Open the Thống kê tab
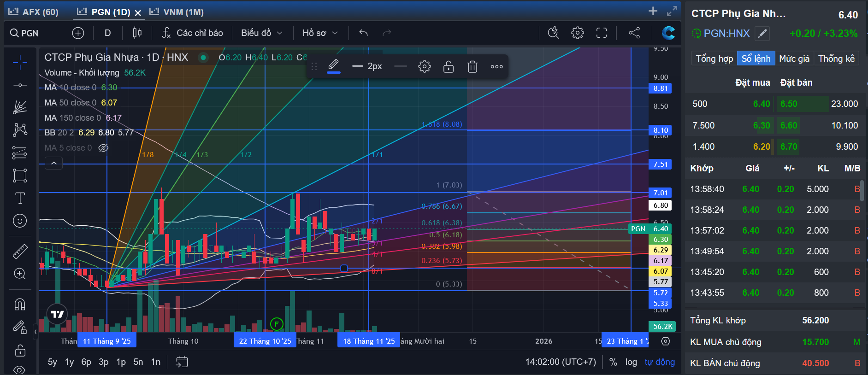 coord(836,59)
